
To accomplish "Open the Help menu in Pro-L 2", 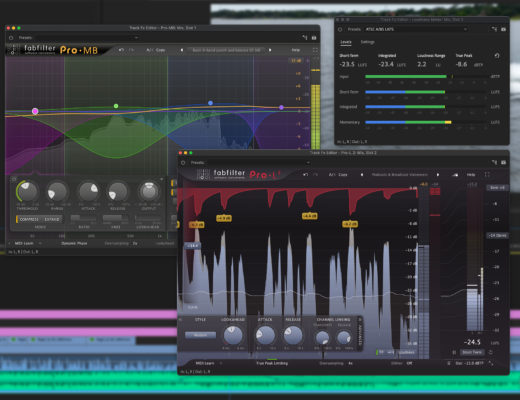I will (x=471, y=174).
